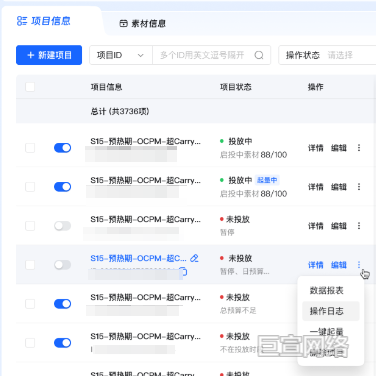Open 详情 in the 起量中 row
Image resolution: width=376 pixels, height=376 pixels.
(316, 187)
